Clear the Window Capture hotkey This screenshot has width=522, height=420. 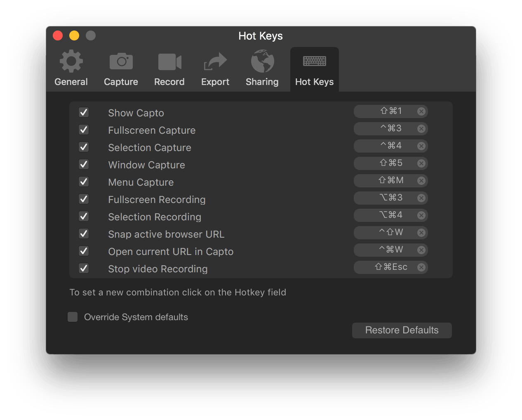421,163
